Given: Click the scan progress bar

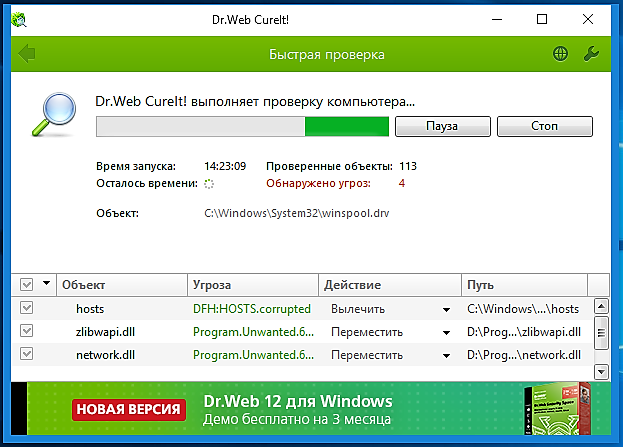Looking at the screenshot, I should [242, 126].
